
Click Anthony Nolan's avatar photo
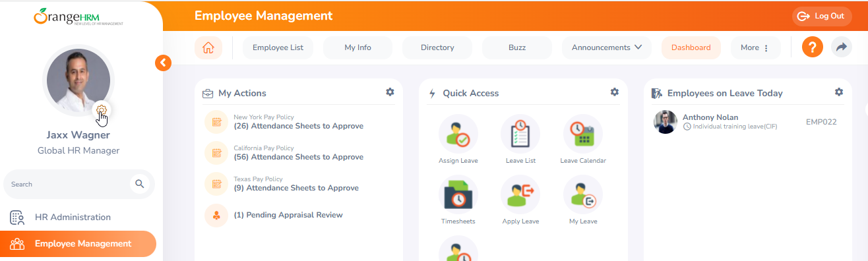666,122
